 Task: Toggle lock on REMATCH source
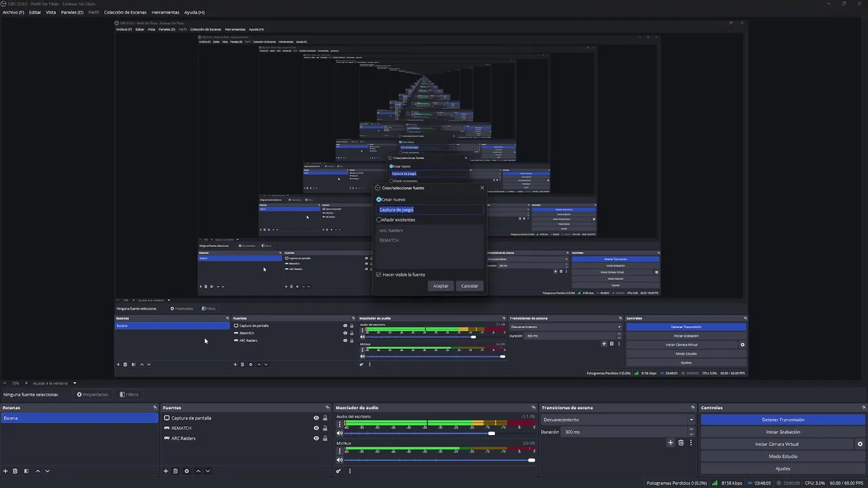[325, 428]
